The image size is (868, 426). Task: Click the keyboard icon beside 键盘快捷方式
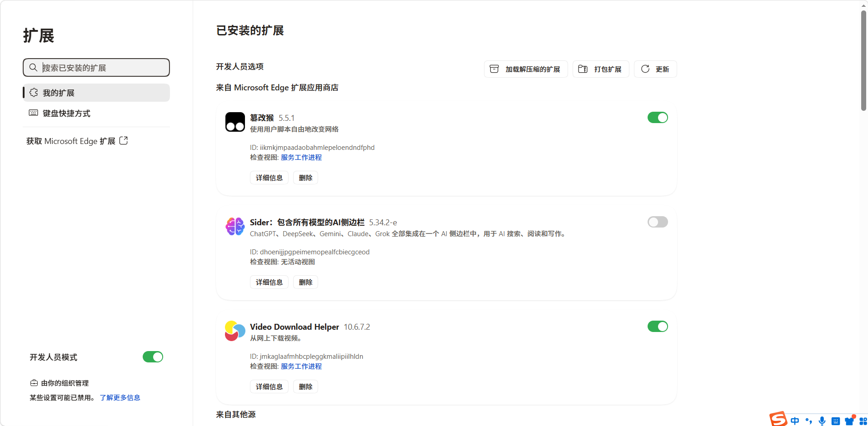34,113
